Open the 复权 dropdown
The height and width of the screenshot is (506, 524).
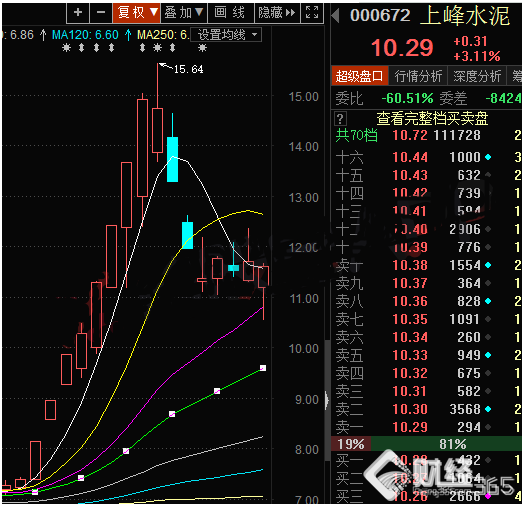(x=137, y=13)
